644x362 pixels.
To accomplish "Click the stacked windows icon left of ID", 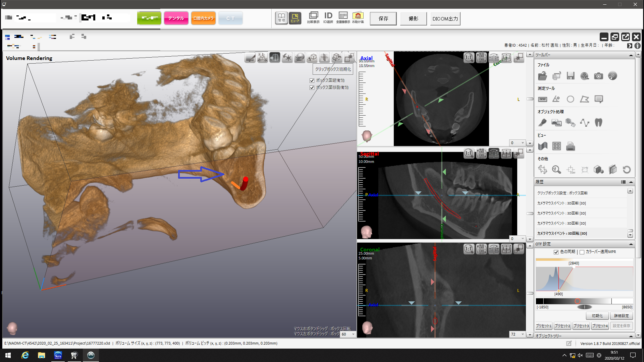I will (313, 17).
